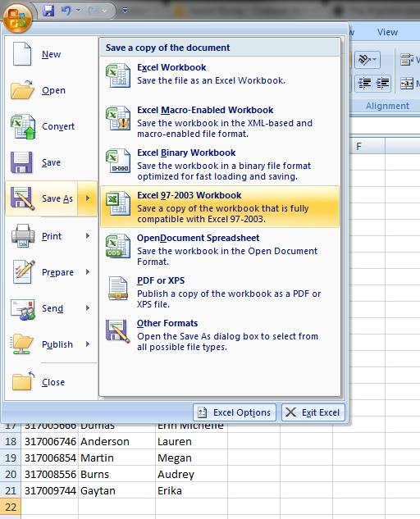Select Excel 97-2003 Workbook title text
420x519 pixels.
pyautogui.click(x=189, y=195)
